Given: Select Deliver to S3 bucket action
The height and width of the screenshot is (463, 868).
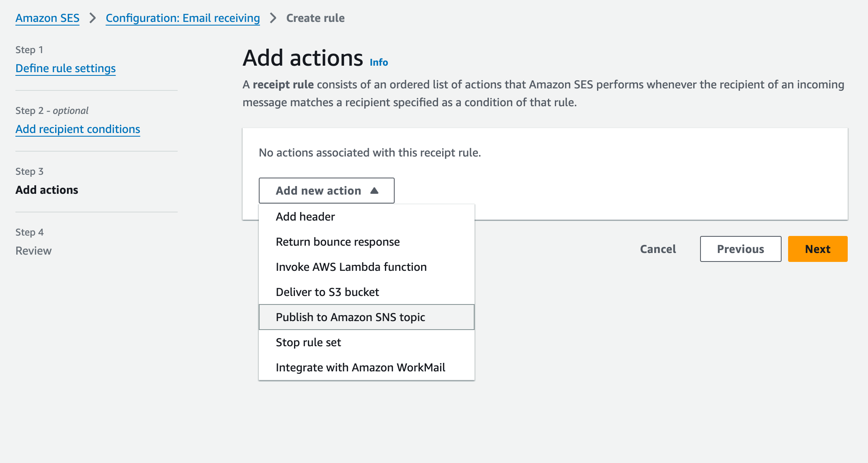Looking at the screenshot, I should pyautogui.click(x=327, y=292).
